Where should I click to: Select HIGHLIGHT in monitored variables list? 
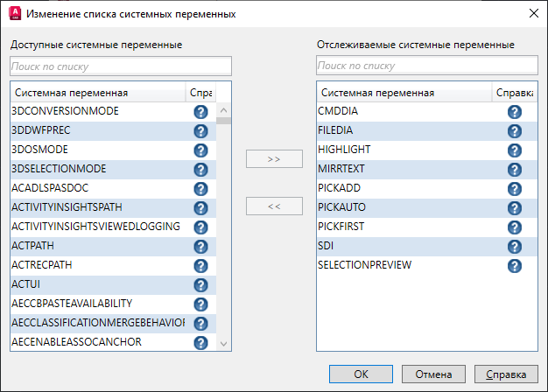403,150
